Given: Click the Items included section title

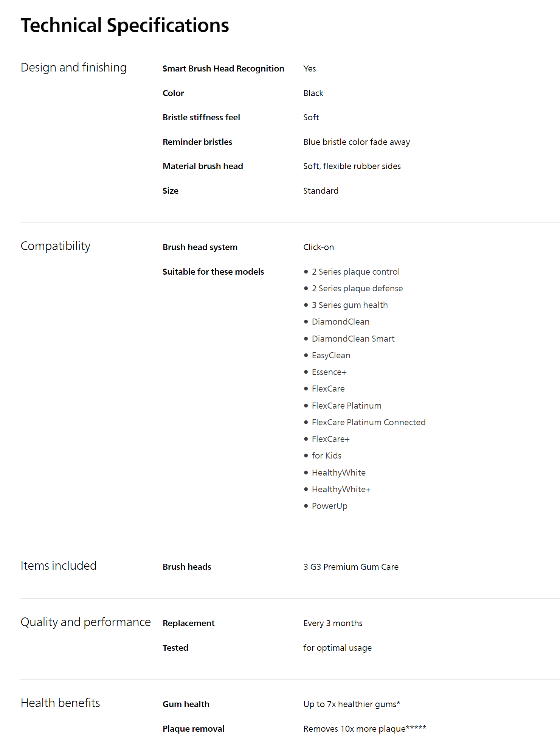Looking at the screenshot, I should click(x=59, y=566).
